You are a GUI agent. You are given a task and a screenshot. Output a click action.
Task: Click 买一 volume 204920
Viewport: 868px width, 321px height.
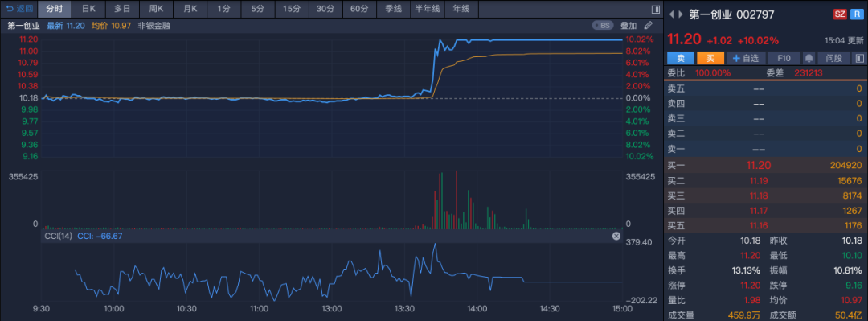(x=845, y=165)
